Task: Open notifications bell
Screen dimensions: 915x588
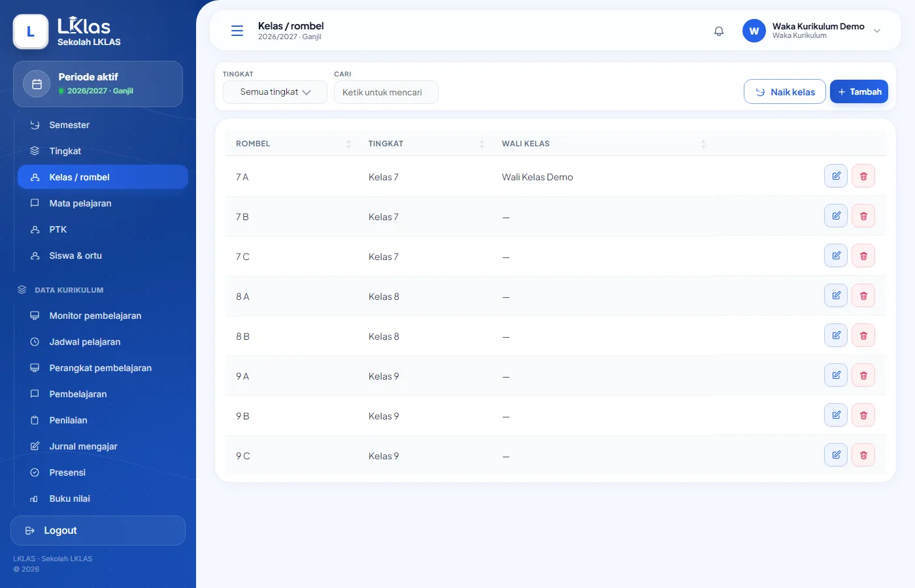Action: 719,31
